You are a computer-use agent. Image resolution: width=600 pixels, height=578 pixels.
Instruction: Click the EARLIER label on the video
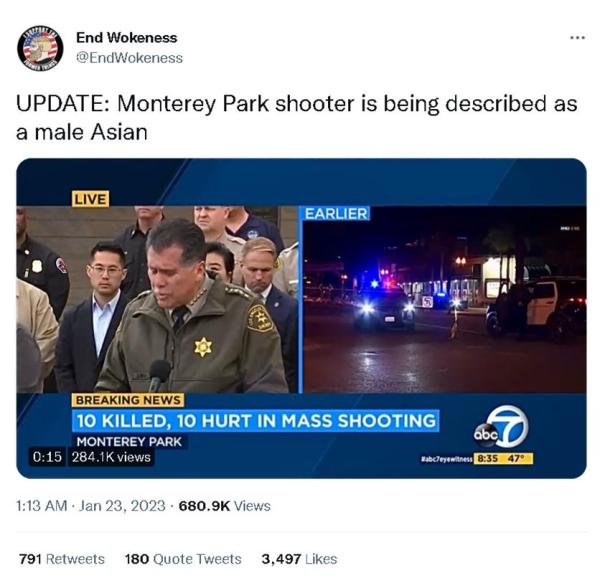tap(336, 214)
